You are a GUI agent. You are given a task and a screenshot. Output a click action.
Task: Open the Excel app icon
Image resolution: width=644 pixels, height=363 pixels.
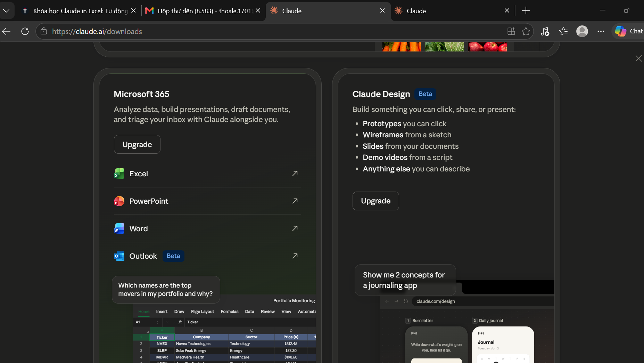click(119, 174)
